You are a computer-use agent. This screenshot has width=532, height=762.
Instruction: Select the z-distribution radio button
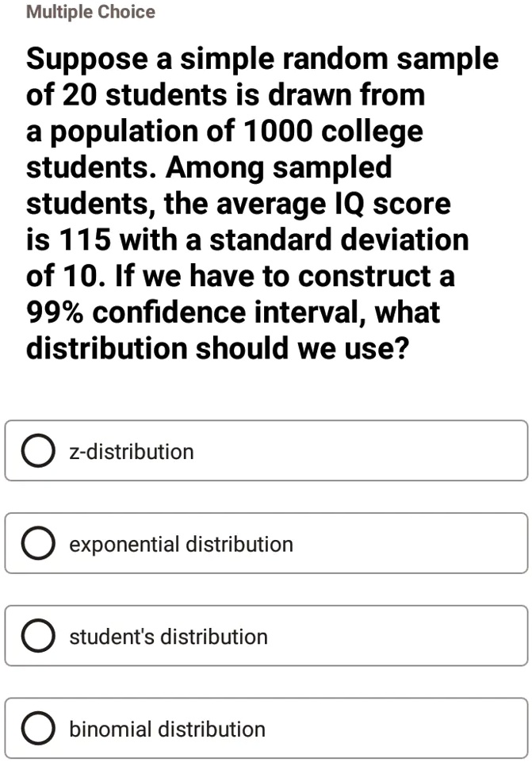click(x=37, y=450)
